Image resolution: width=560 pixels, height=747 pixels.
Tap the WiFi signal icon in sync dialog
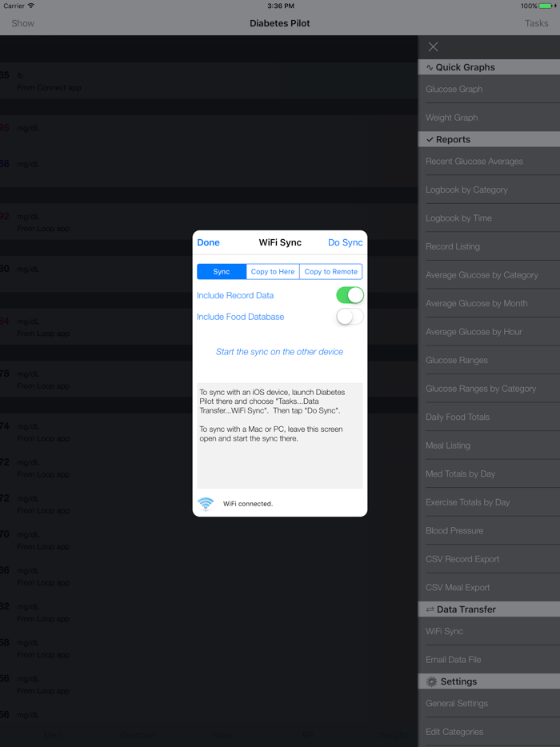tap(206, 503)
